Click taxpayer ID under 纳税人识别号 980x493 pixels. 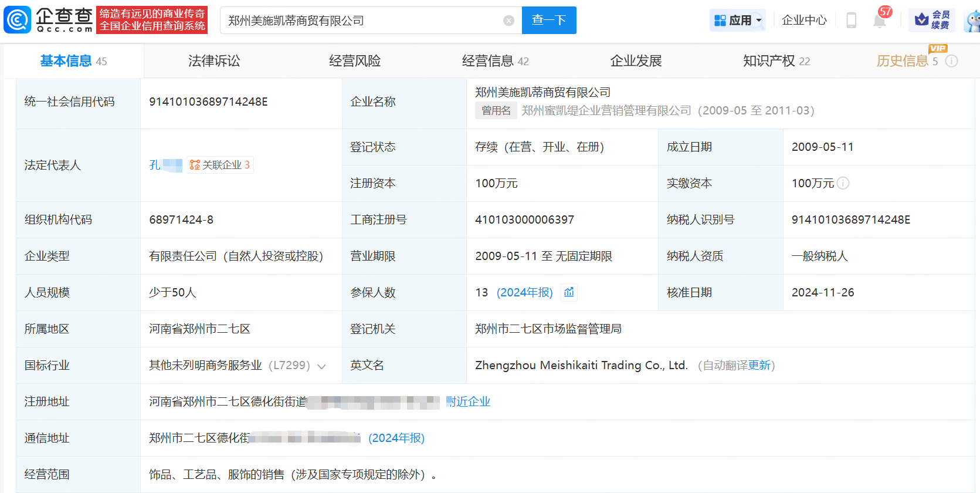851,220
